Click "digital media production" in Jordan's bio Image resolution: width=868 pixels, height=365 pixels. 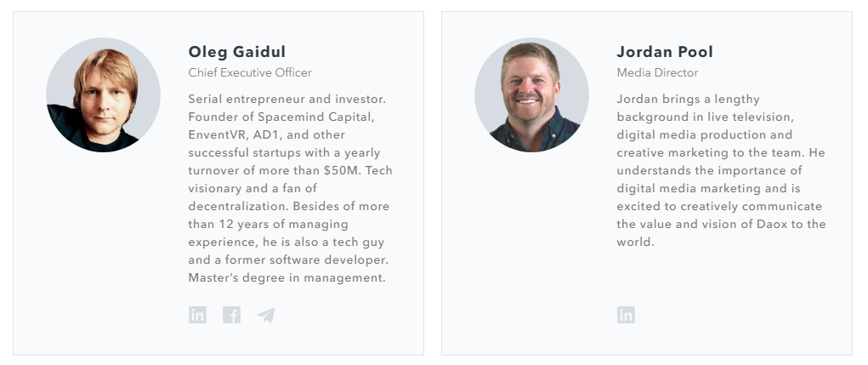(x=704, y=134)
